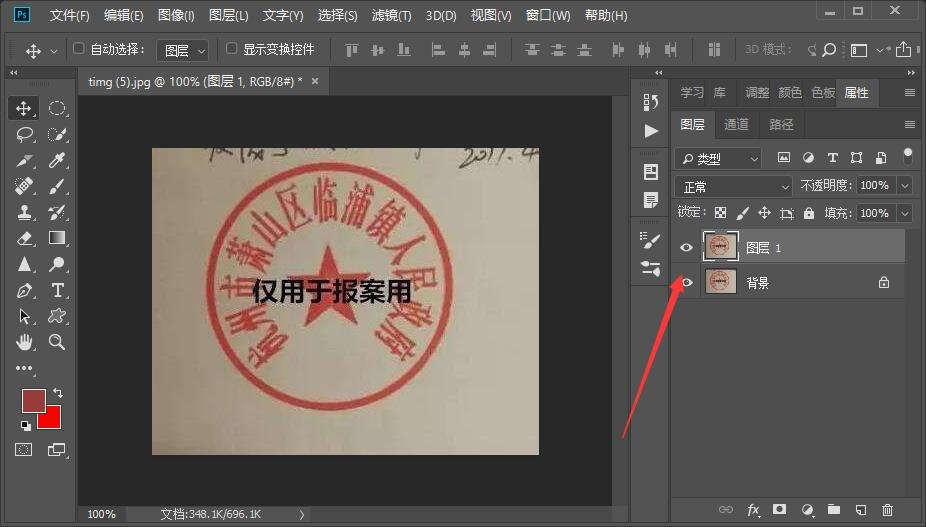Select the Zoom tool in toolbox

pos(57,342)
